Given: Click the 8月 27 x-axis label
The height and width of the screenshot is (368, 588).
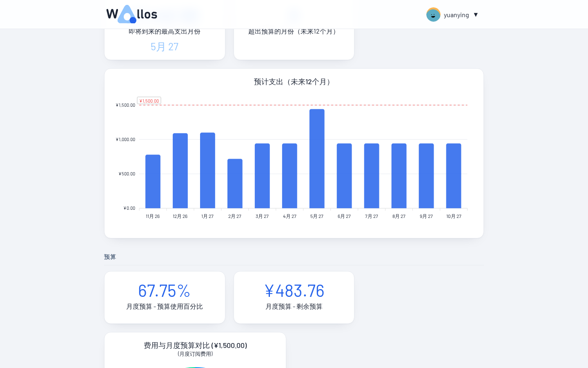Looking at the screenshot, I should tap(399, 216).
